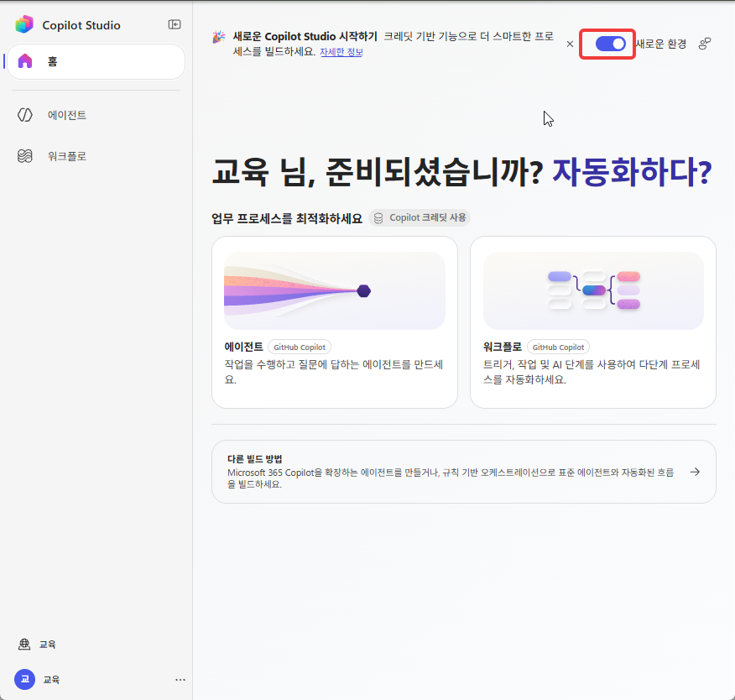Open the more options ellipsis menu

click(180, 679)
